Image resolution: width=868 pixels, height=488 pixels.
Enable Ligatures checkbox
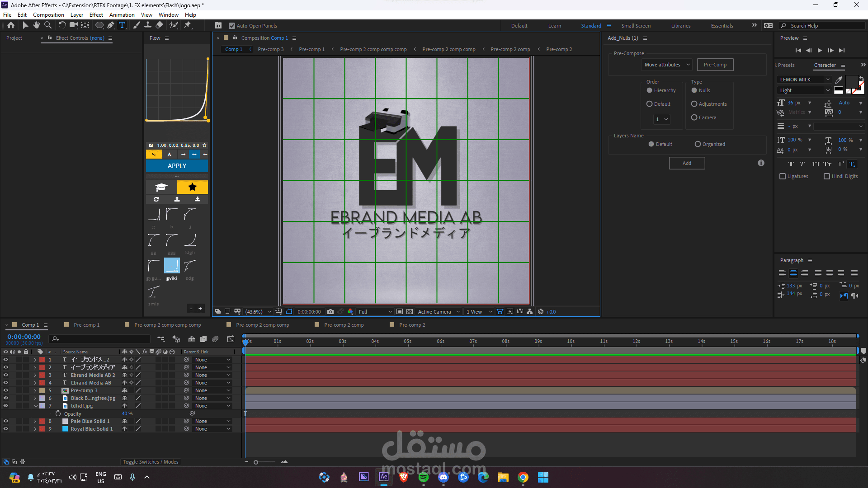click(783, 176)
